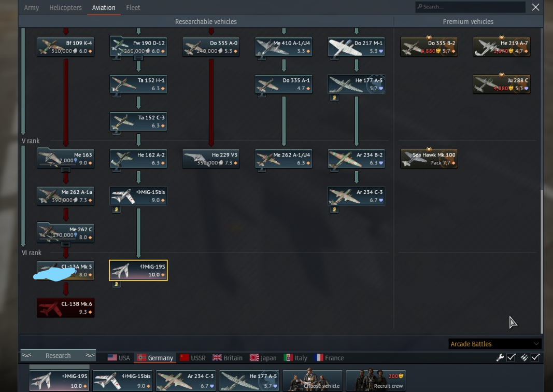
Task: Click into the vehicle Search field
Action: click(x=470, y=7)
